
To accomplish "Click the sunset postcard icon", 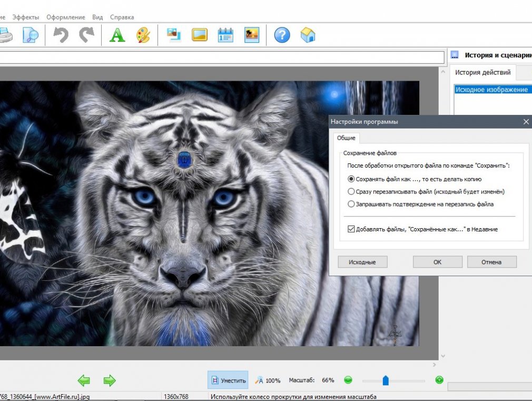I will pos(252,35).
